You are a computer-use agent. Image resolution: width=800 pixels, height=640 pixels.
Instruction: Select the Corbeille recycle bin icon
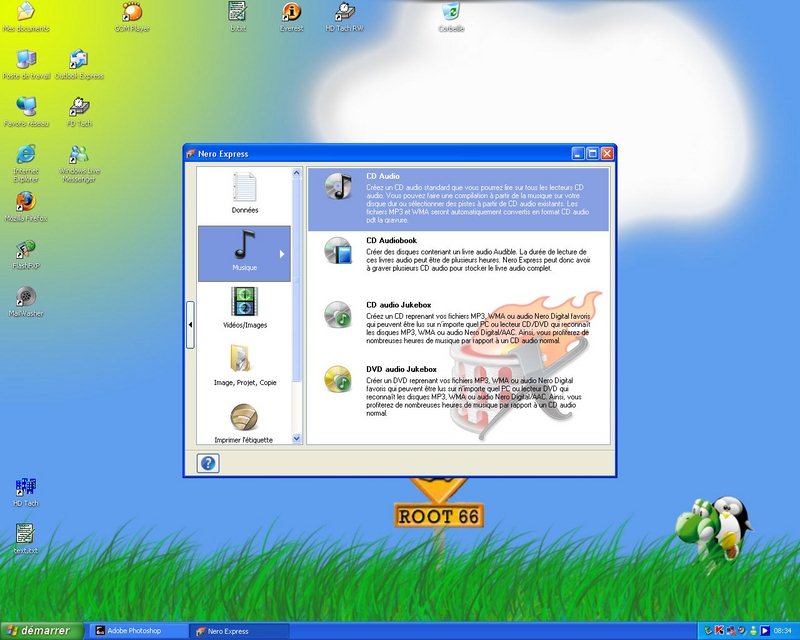pos(451,17)
